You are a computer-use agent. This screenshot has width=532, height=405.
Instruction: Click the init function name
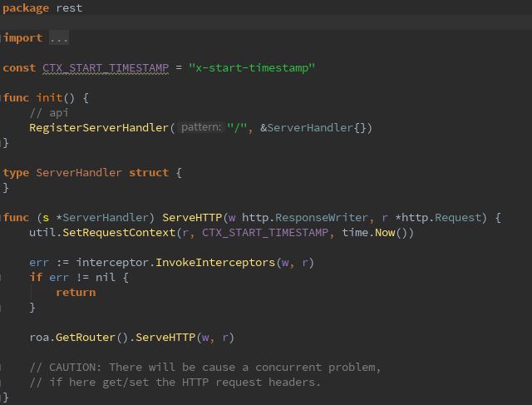(x=50, y=98)
